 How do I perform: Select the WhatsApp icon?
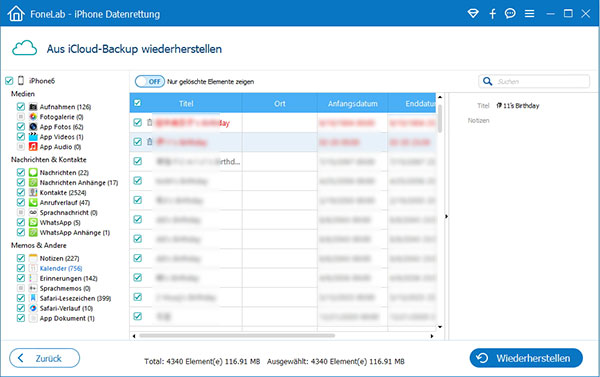pos(33,222)
